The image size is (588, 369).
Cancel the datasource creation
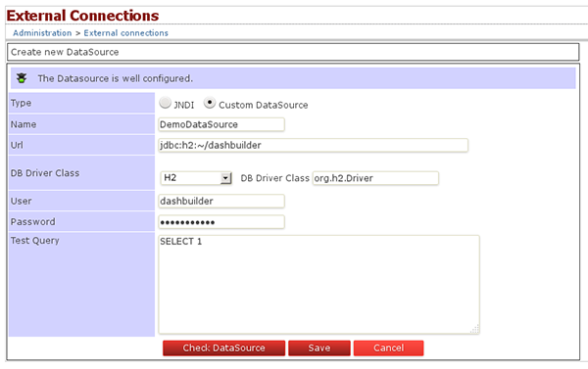click(388, 348)
